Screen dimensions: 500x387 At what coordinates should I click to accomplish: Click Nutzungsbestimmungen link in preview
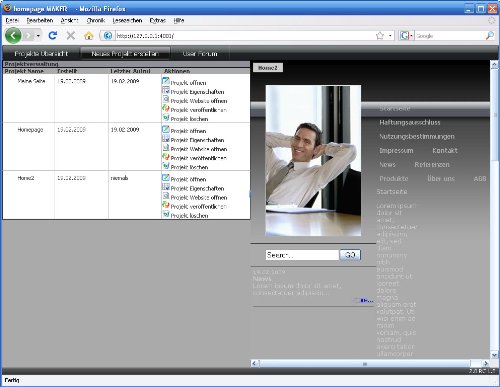click(x=417, y=137)
